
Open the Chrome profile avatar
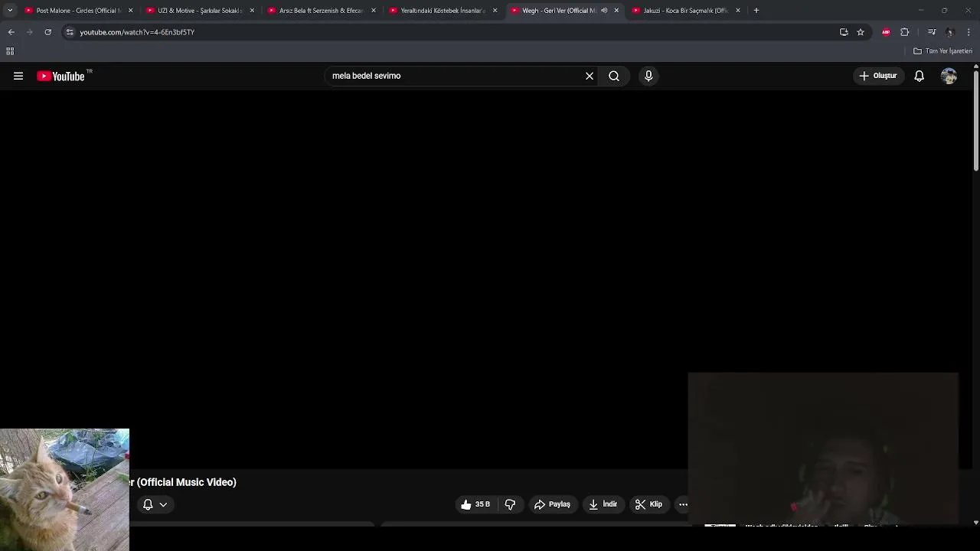950,32
